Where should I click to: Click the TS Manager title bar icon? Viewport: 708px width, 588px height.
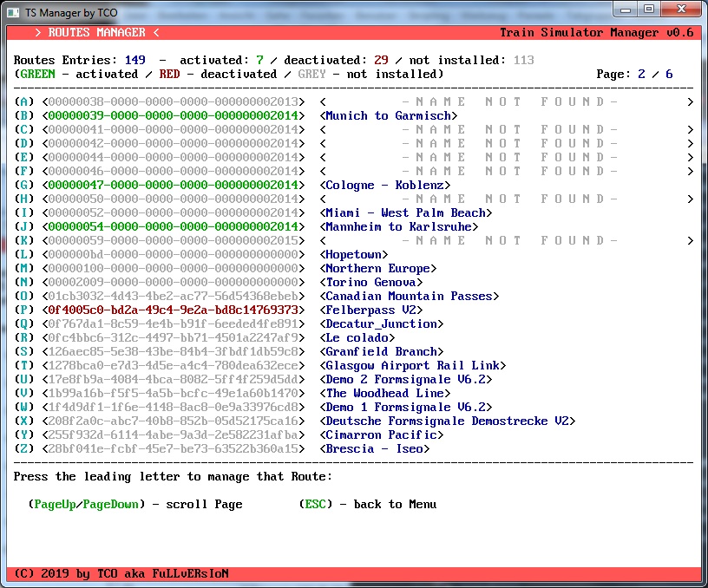(13, 13)
